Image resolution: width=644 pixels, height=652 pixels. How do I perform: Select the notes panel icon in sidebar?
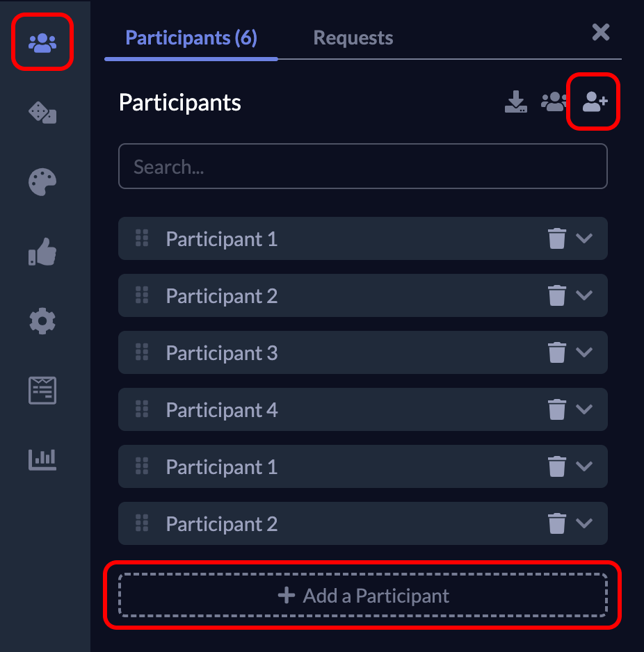(42, 390)
